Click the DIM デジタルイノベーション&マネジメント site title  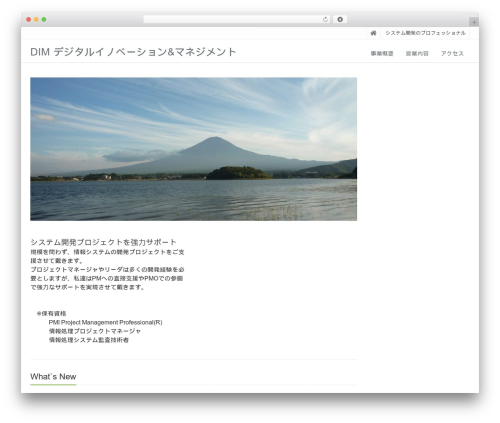[133, 52]
